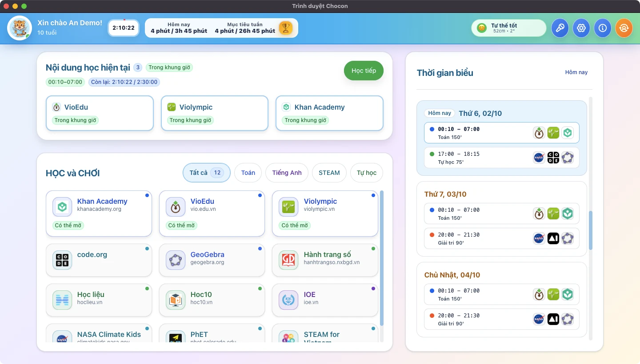
Task: Open the vio.edu.vn card in HỌC và CHƠI
Action: (x=212, y=214)
